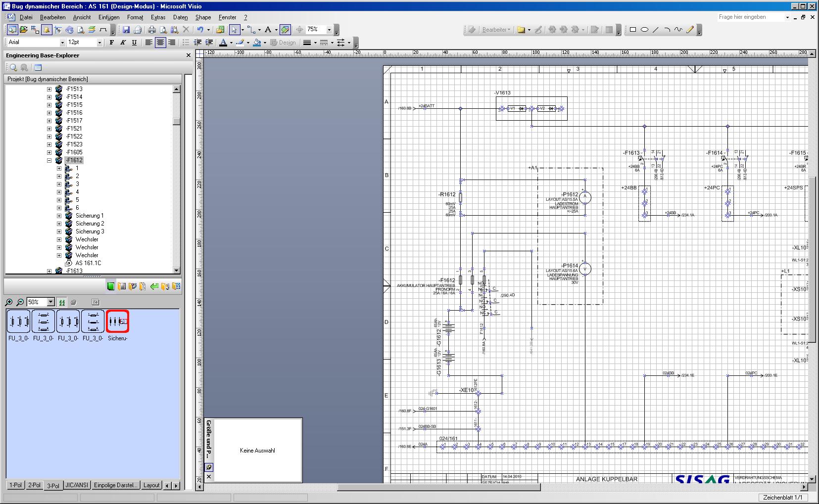The image size is (819, 504).
Task: Click the zoom in magnifier in shapes panel
Action: [x=9, y=302]
